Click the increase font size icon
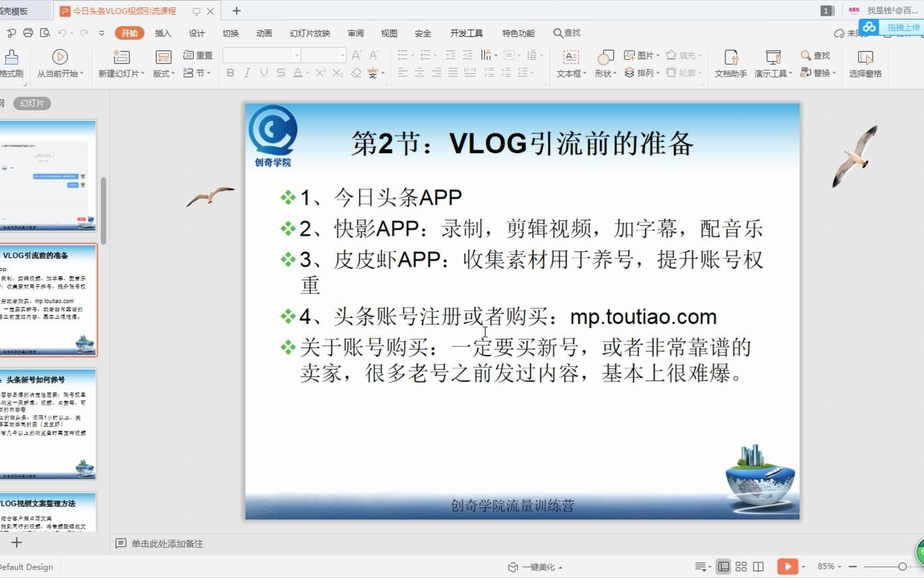This screenshot has width=924, height=578. coord(357,55)
